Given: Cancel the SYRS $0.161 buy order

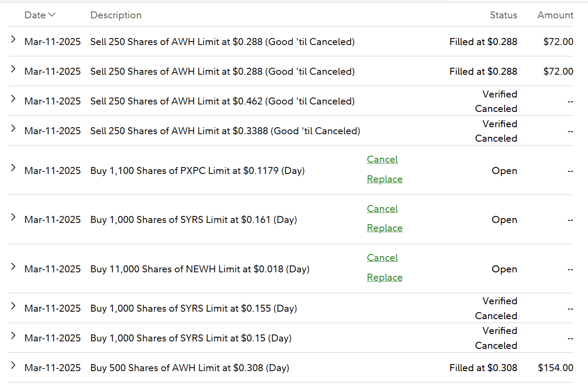Looking at the screenshot, I should point(382,209).
